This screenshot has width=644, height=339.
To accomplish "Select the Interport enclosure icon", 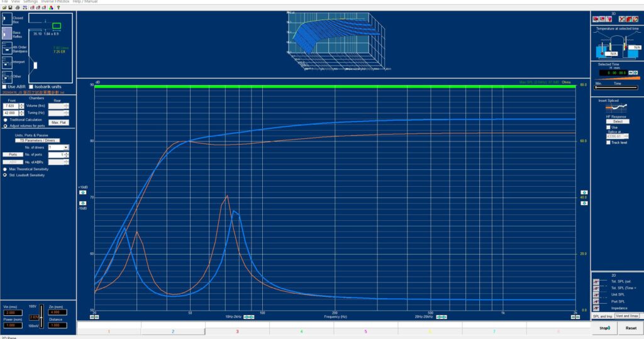I will [7, 63].
